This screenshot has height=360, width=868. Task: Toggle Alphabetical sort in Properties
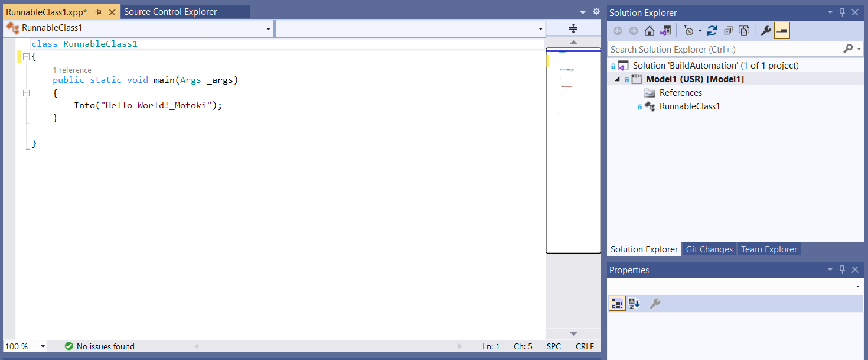[x=634, y=304]
